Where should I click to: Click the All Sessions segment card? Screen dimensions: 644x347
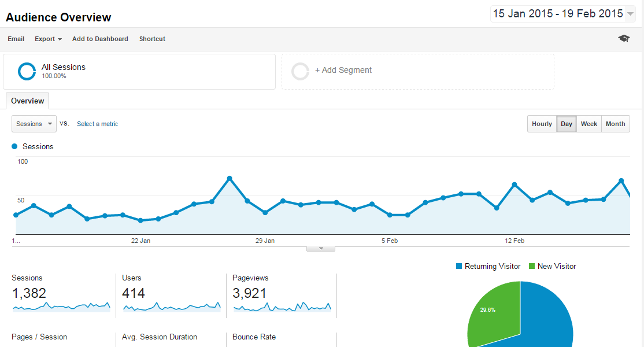(x=139, y=72)
